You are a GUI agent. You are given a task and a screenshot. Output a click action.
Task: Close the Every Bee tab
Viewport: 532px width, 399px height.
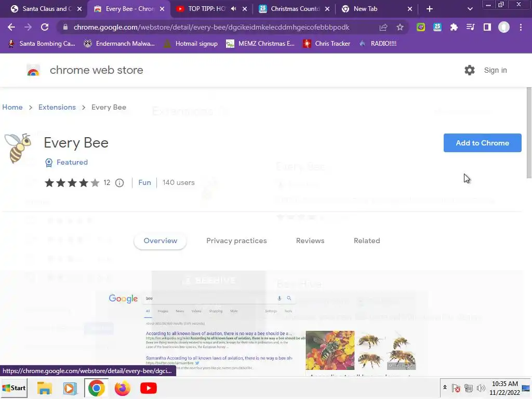(x=162, y=9)
